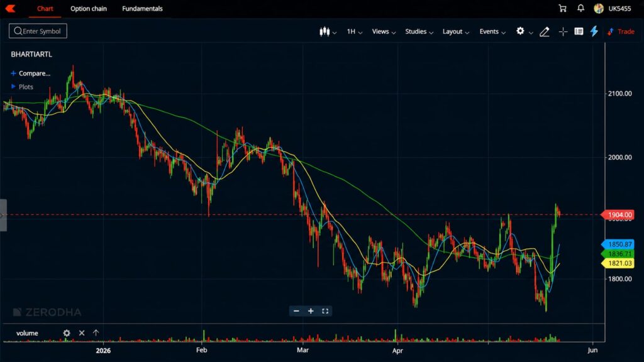Click the Feb date axis label
This screenshot has width=644, height=362.
click(x=201, y=350)
